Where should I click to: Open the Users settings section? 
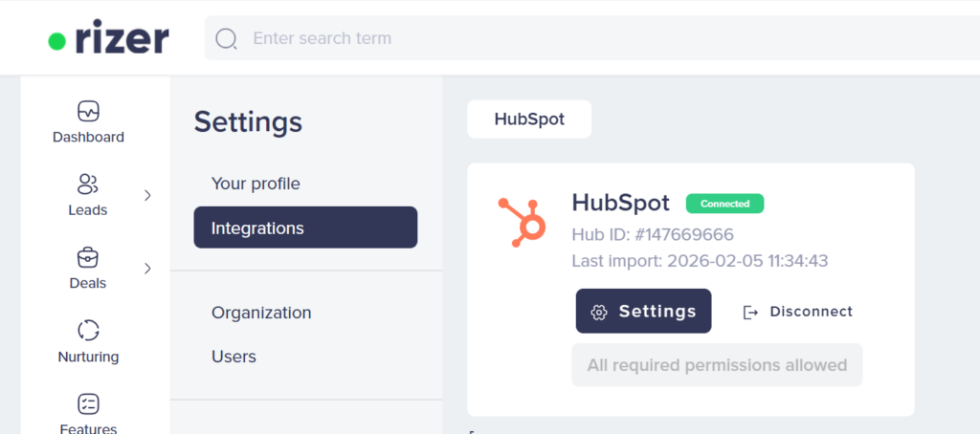[x=234, y=357]
